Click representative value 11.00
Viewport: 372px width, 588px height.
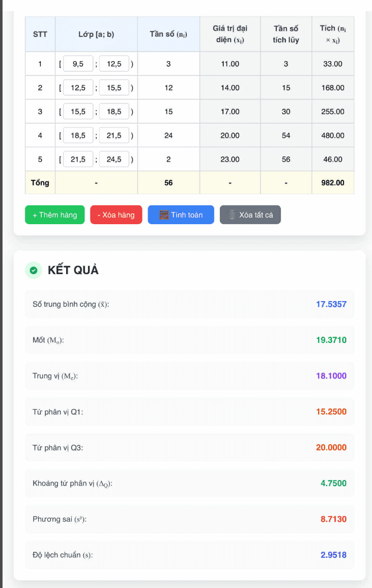[x=230, y=64]
